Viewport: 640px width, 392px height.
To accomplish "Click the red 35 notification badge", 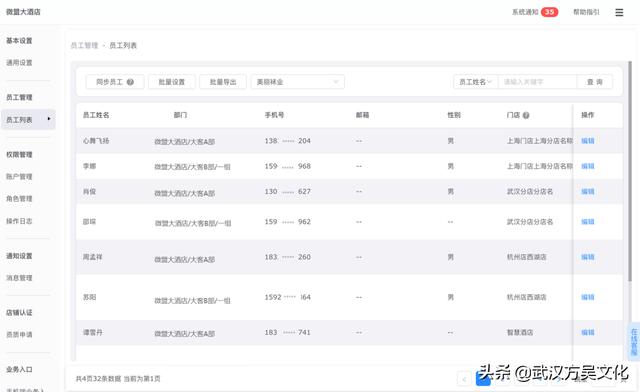I will 549,12.
